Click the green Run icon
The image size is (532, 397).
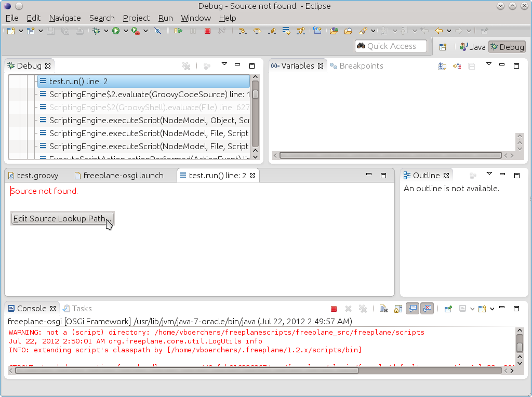pyautogui.click(x=116, y=31)
